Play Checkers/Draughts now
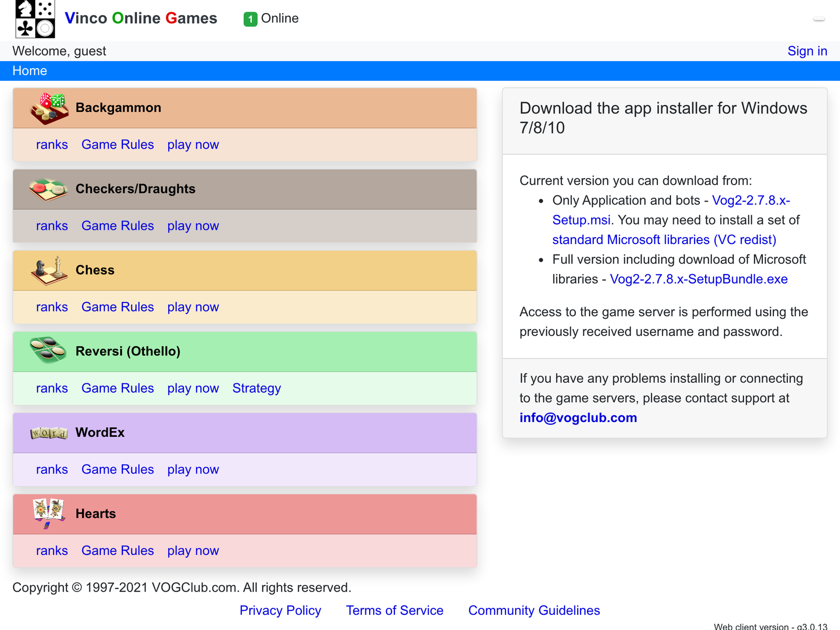The height and width of the screenshot is (630, 840). [193, 226]
